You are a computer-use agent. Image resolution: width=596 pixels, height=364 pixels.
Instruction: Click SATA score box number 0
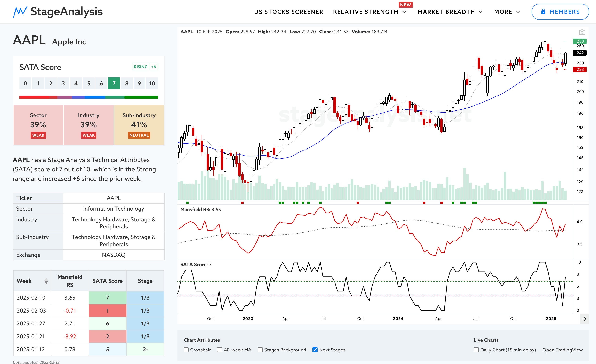tap(25, 83)
